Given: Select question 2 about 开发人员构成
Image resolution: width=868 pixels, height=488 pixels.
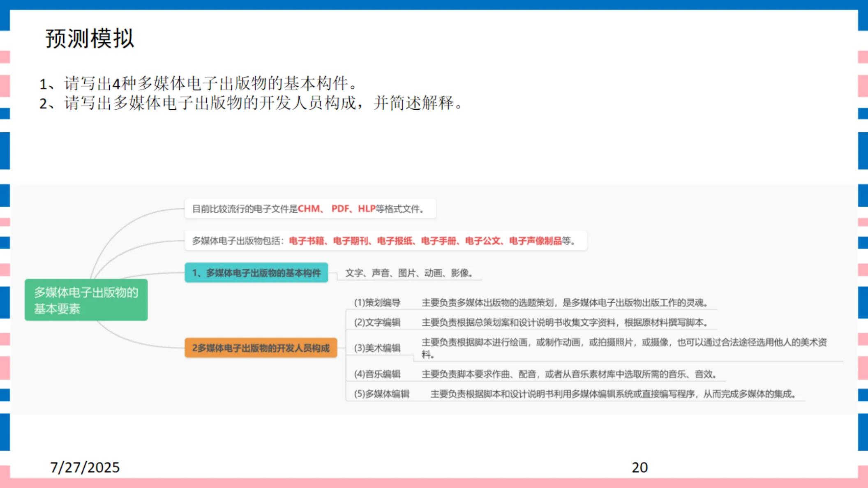Looking at the screenshot, I should (x=252, y=103).
